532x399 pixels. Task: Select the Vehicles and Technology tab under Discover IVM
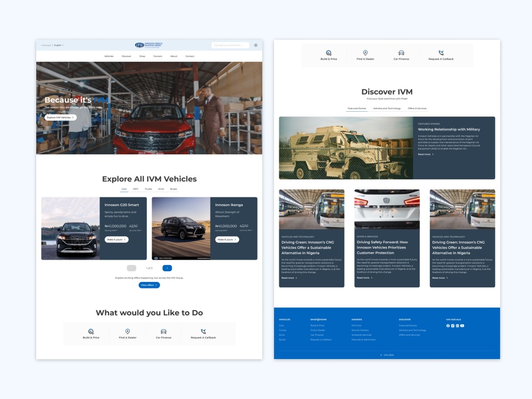click(387, 109)
